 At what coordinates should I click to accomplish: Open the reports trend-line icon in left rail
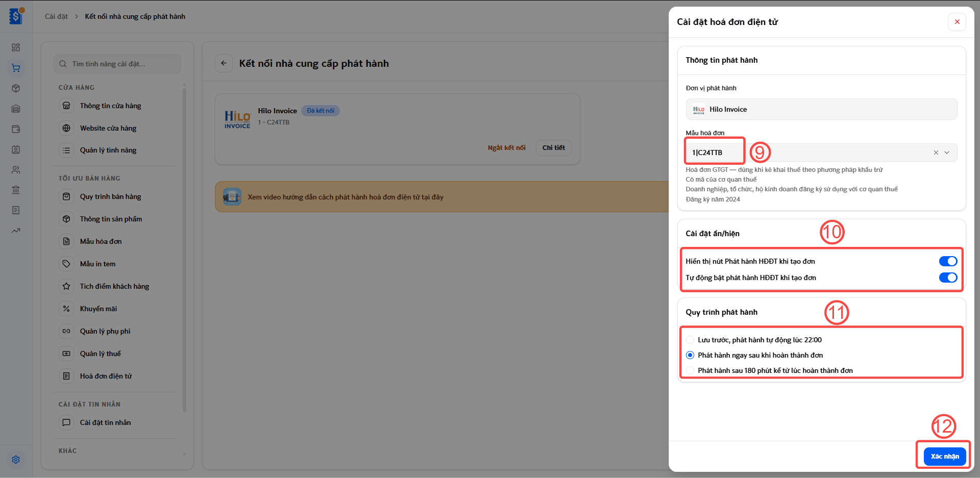pos(16,231)
